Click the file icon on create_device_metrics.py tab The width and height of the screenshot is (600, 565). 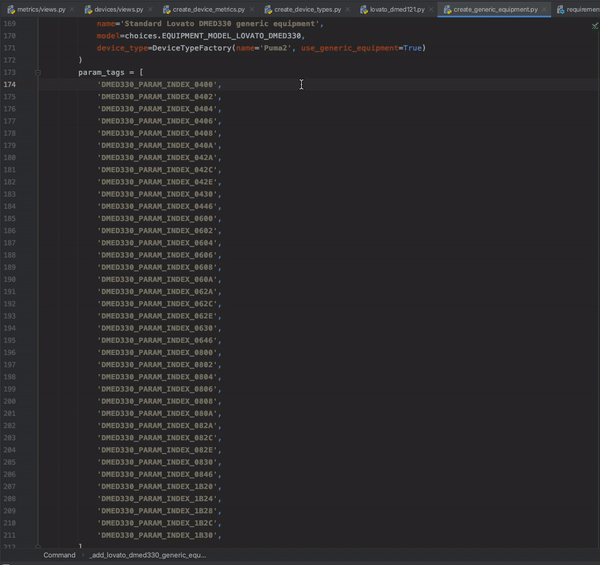coord(166,10)
